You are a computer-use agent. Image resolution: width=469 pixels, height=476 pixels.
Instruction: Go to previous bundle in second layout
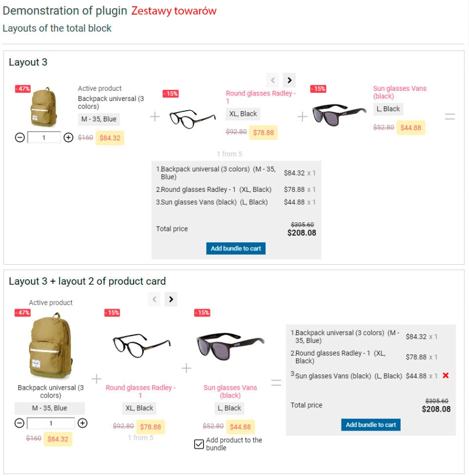coord(154,299)
